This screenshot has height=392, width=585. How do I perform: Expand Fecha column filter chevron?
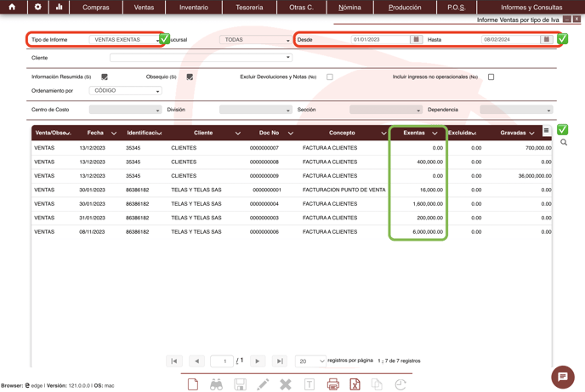coord(114,134)
